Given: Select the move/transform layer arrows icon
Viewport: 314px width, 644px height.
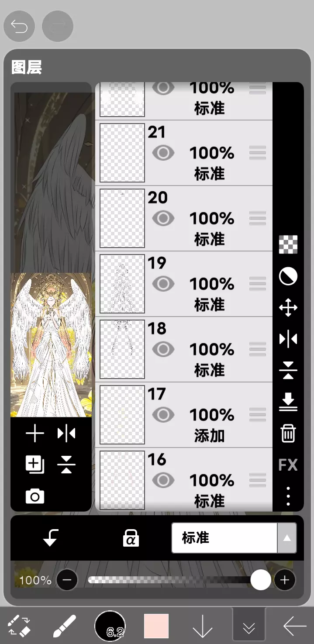Looking at the screenshot, I should [288, 308].
